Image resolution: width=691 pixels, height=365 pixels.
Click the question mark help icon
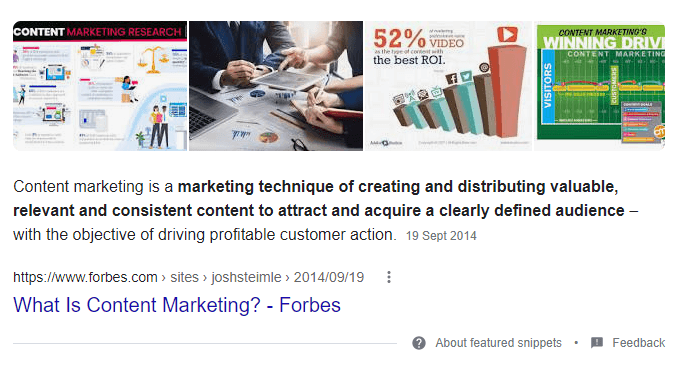pyautogui.click(x=419, y=343)
